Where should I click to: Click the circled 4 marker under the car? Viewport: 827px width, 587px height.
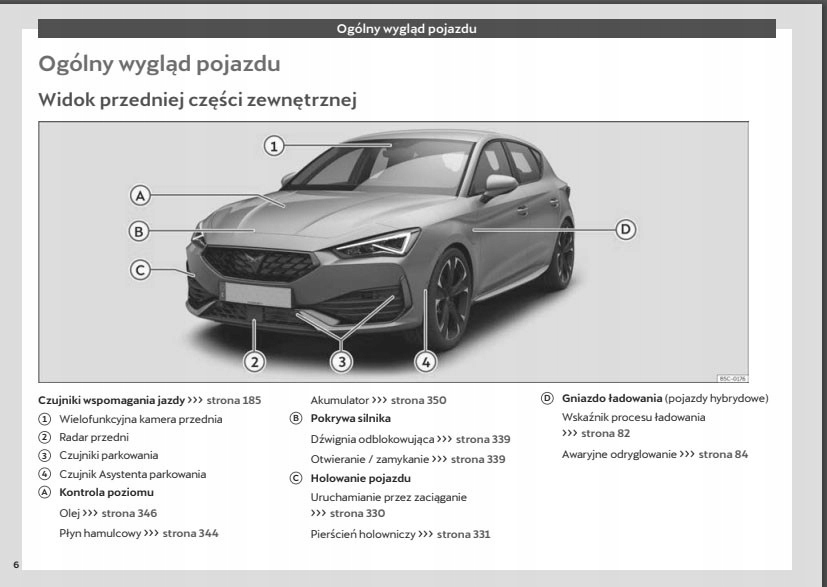point(426,362)
